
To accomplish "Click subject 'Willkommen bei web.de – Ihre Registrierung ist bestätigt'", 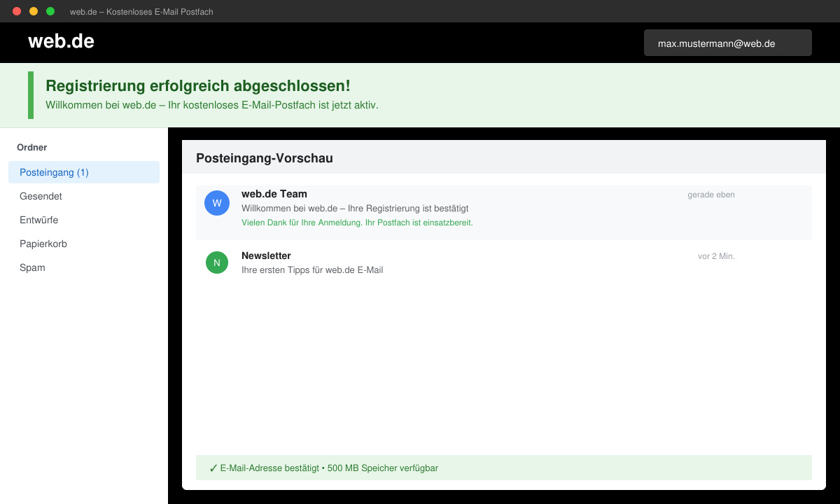I will (355, 209).
